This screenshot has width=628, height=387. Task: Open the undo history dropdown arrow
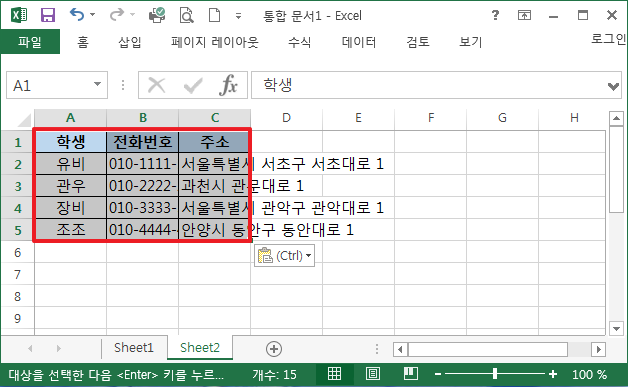(x=93, y=15)
